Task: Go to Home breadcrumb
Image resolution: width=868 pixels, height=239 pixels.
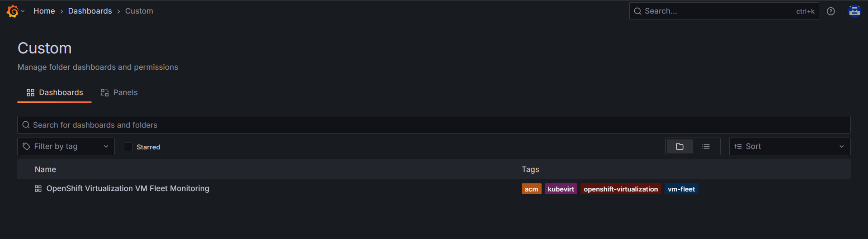Action: click(44, 11)
